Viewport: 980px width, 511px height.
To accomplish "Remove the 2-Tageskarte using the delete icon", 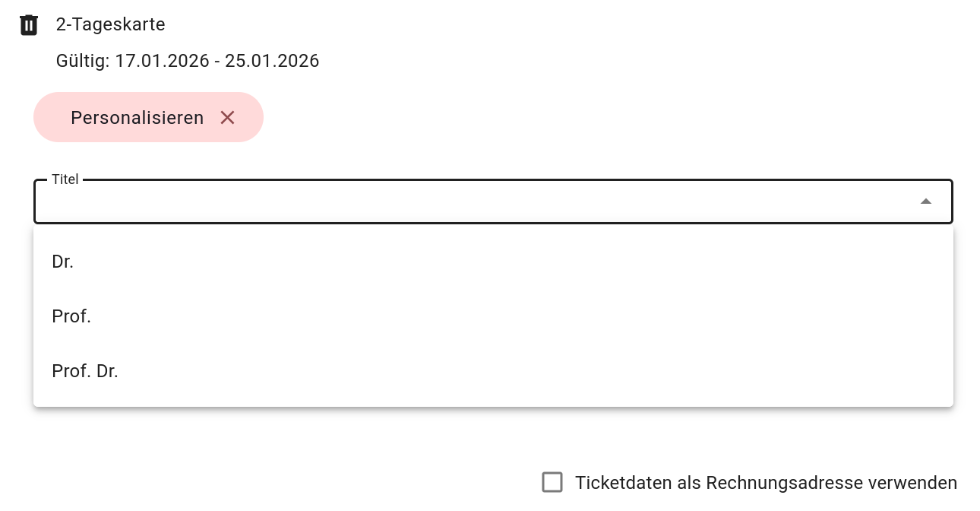I will [x=29, y=24].
